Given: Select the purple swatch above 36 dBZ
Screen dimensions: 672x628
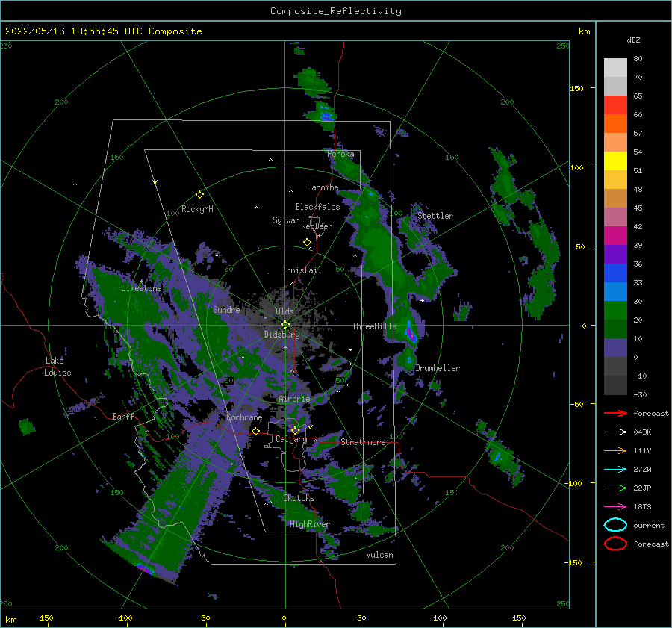Looking at the screenshot, I should (x=615, y=255).
